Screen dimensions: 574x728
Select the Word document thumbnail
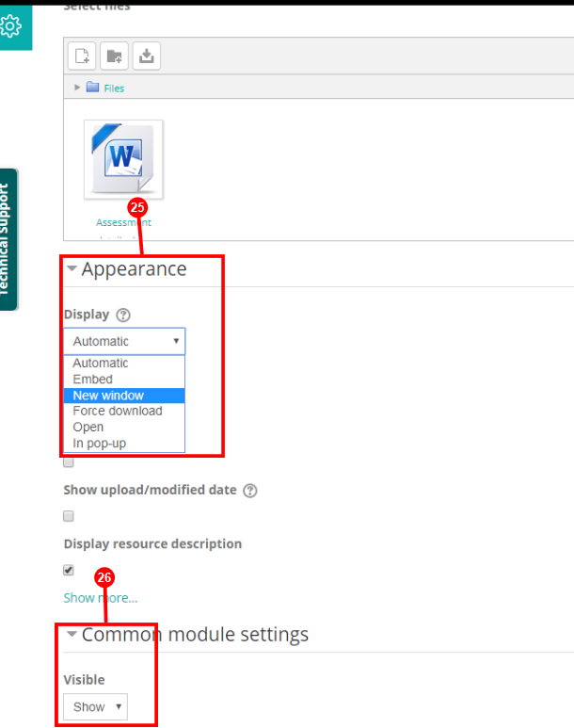(123, 159)
